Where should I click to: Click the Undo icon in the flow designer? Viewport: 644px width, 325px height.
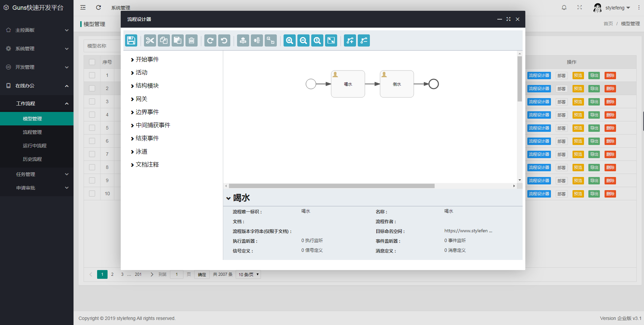point(224,40)
